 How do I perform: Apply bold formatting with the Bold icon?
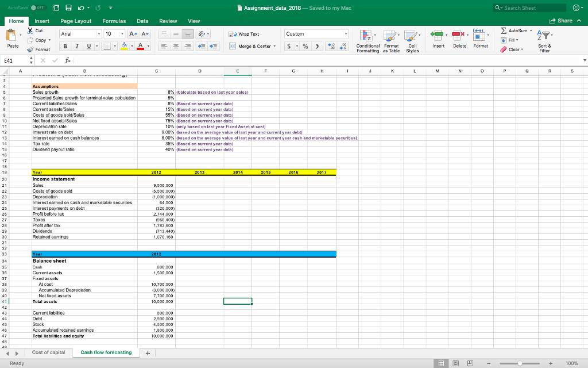65,45
